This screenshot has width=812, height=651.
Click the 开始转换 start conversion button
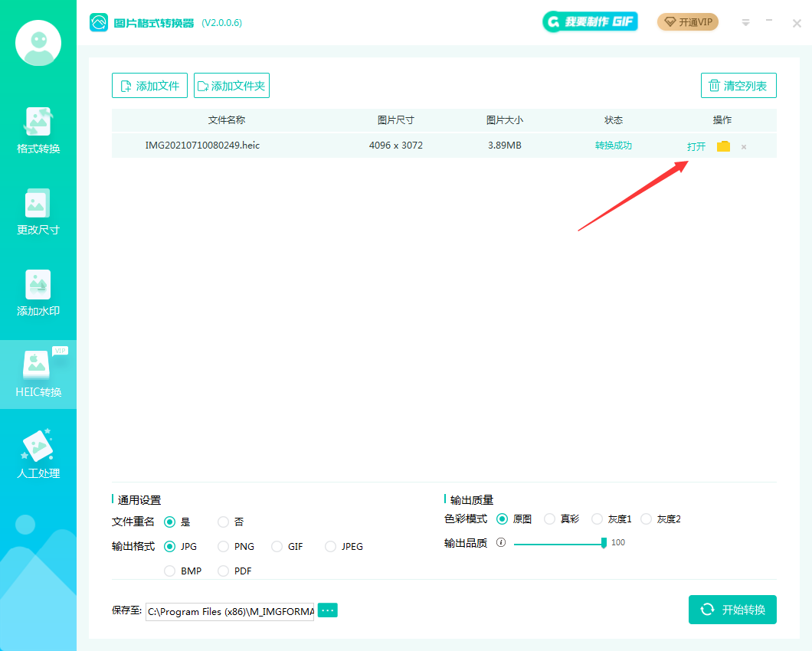732,610
